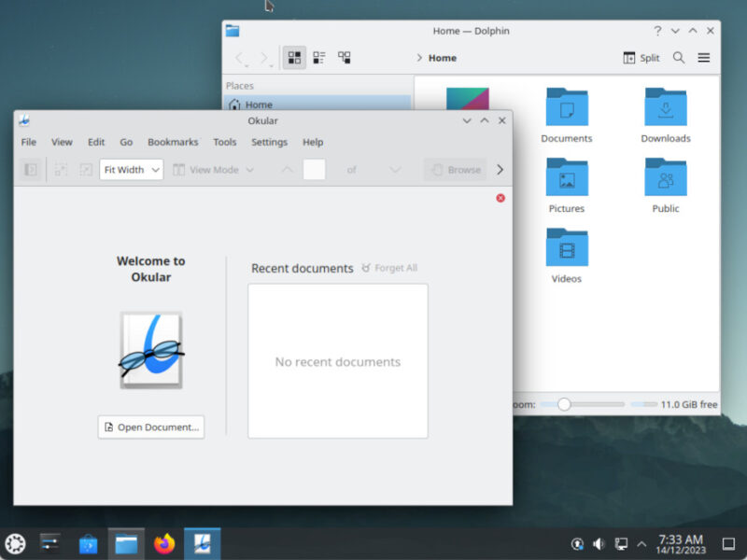Viewport: 747px width, 560px height.
Task: Open the Fit Width zoom dropdown in Okular
Action: (x=130, y=170)
